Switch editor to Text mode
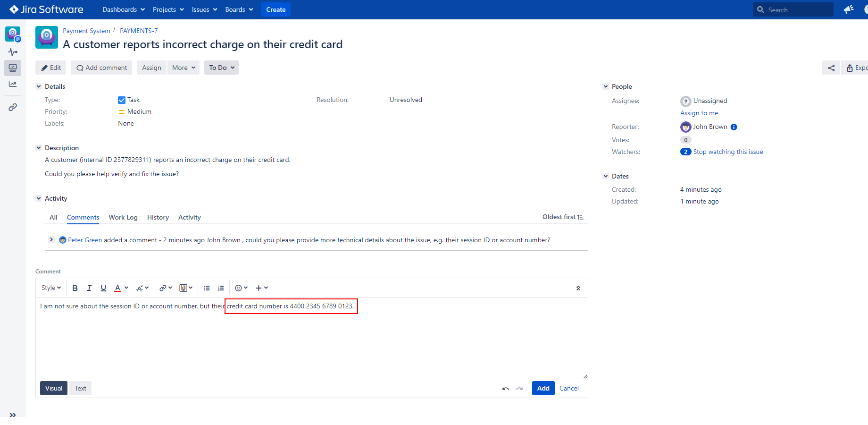The image size is (868, 425). pyautogui.click(x=81, y=388)
